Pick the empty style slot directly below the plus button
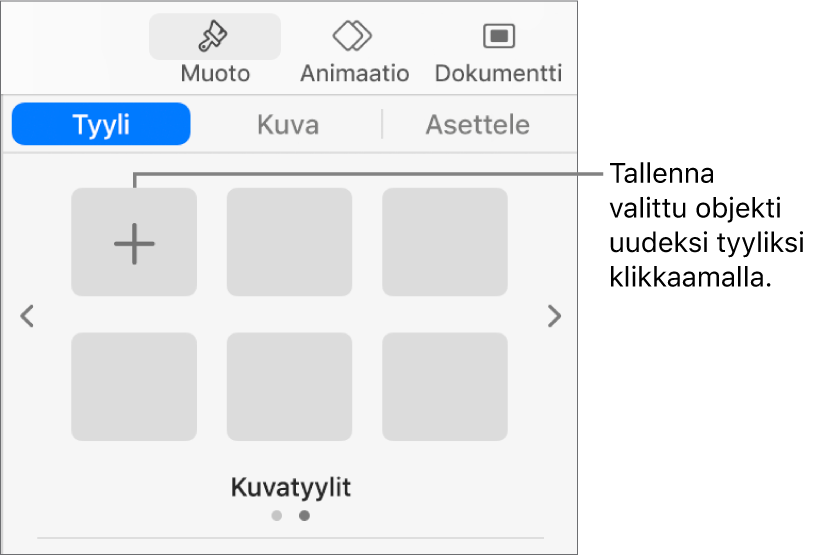This screenshot has width=817, height=556. 134,387
